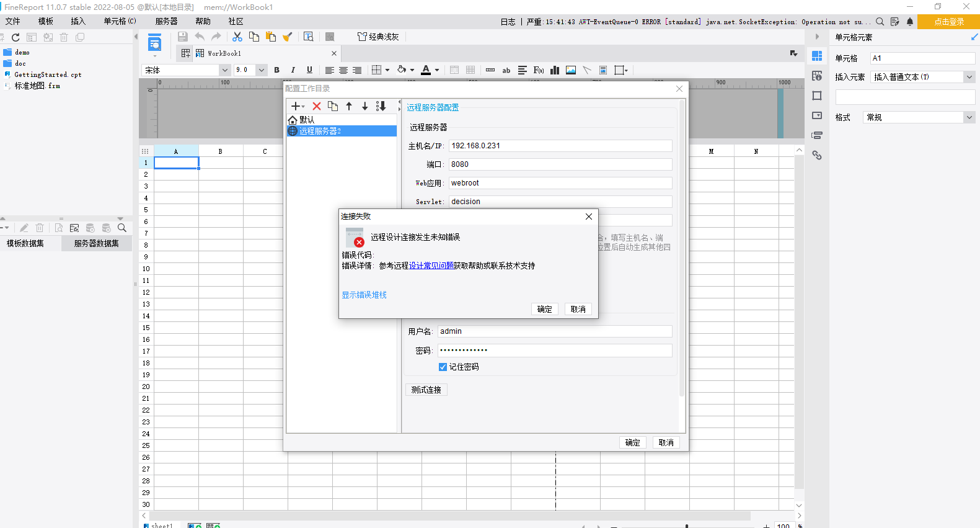Viewport: 980px width, 528px height.
Task: Toggle italic formatting button
Action: pyautogui.click(x=293, y=70)
